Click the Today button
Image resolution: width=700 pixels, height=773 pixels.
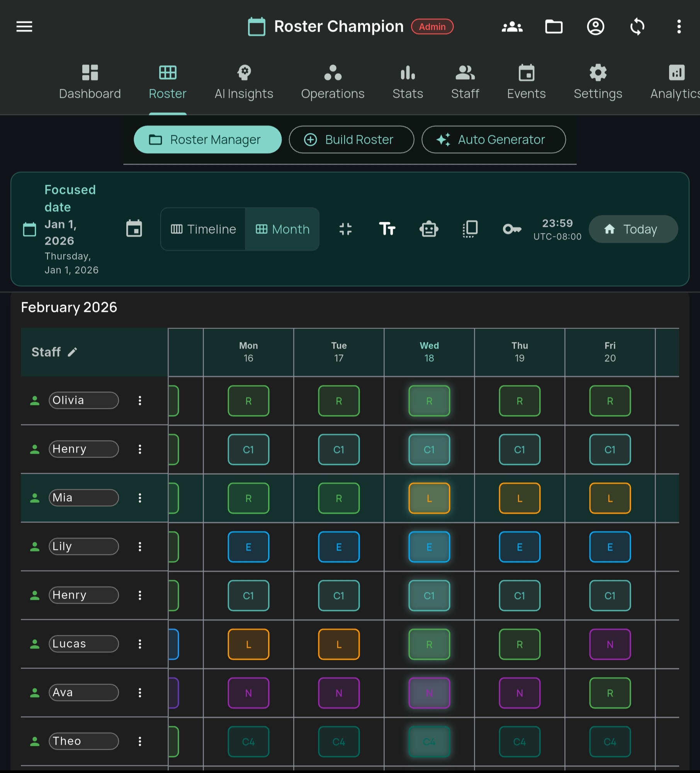[633, 229]
